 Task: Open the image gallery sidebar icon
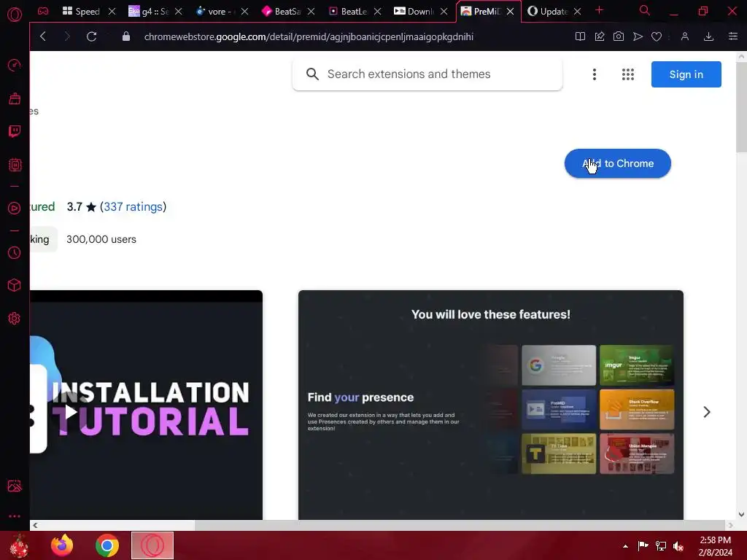pos(15,486)
